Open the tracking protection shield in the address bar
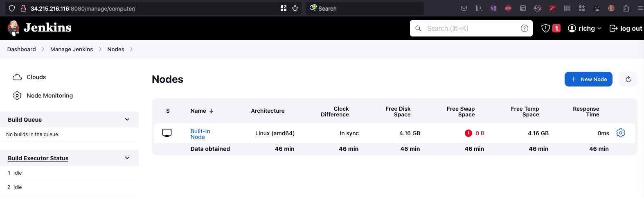Image resolution: width=644 pixels, height=198 pixels. tap(11, 8)
